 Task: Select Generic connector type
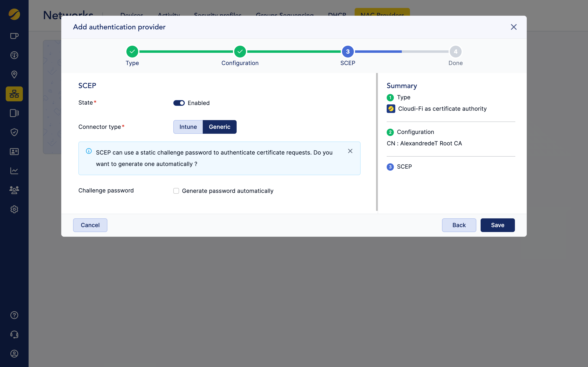point(219,127)
